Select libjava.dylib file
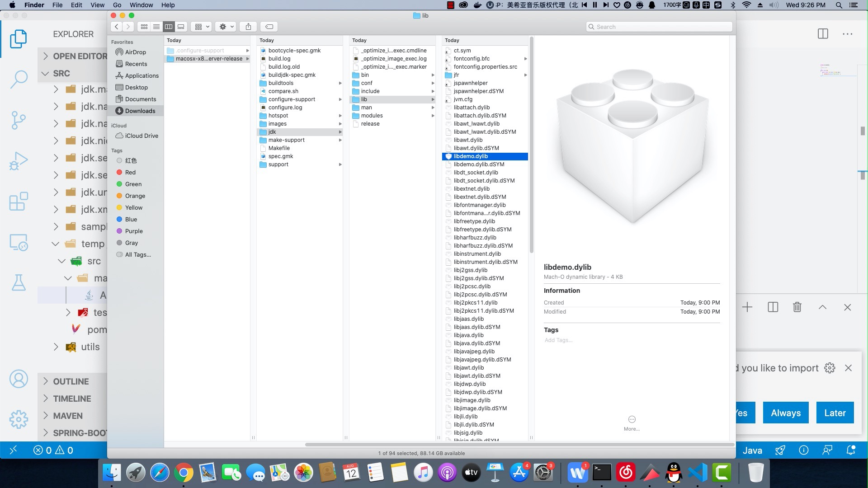 (468, 335)
